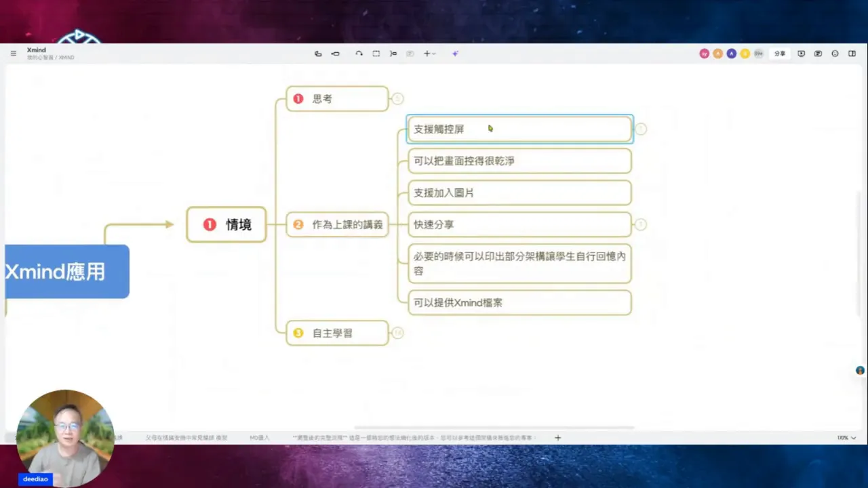Screen dimensions: 868x488
Task: Expand the 快速分享 branch
Action: (641, 224)
